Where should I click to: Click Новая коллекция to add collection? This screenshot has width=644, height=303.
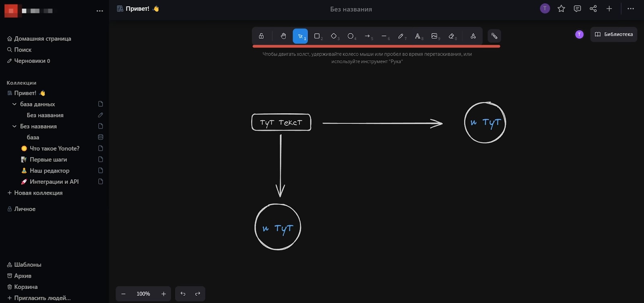click(x=38, y=193)
